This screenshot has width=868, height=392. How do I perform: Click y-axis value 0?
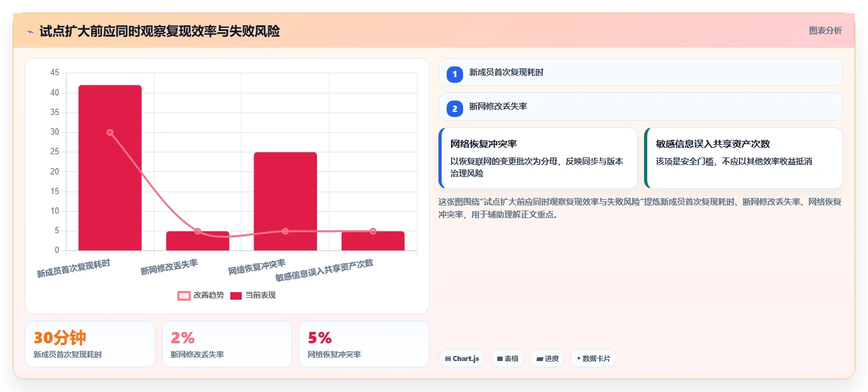[x=57, y=250]
